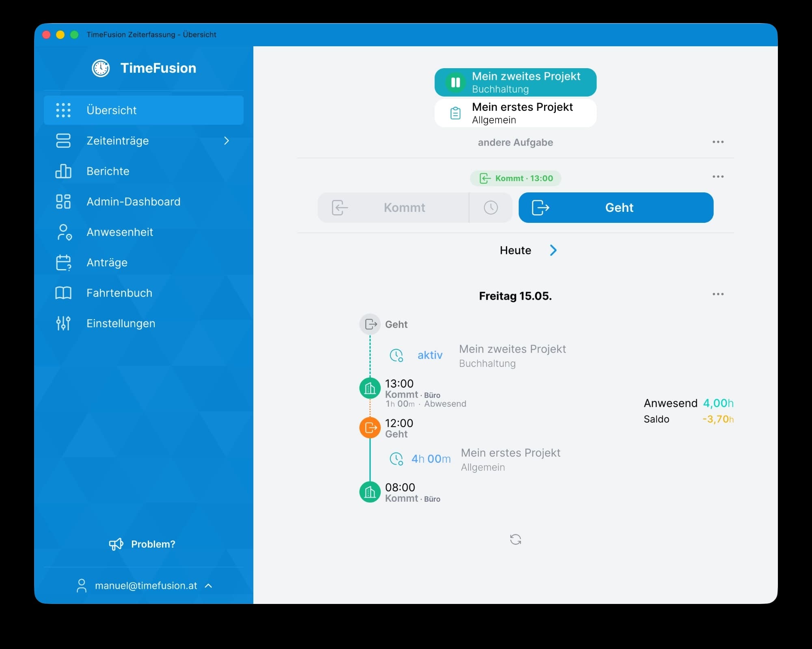
Task: Pause the running Mein zweites Projekt timer
Action: coord(456,82)
